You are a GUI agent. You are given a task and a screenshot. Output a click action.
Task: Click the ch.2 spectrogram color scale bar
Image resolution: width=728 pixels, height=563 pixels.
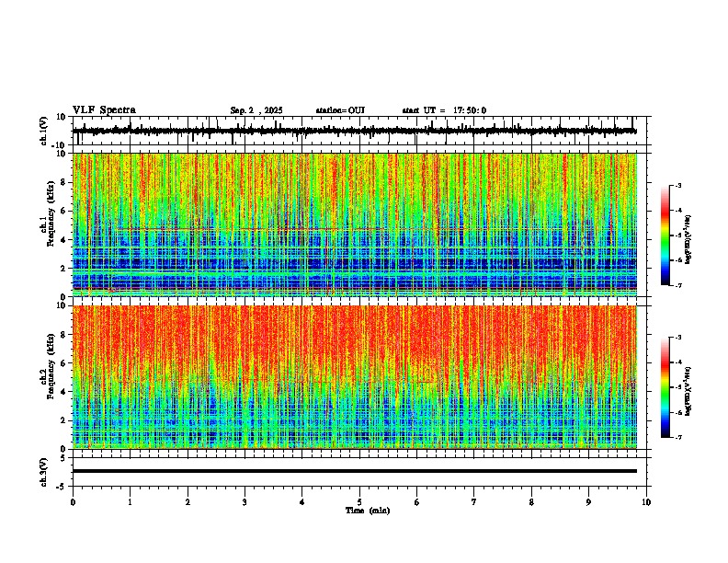[x=665, y=387]
